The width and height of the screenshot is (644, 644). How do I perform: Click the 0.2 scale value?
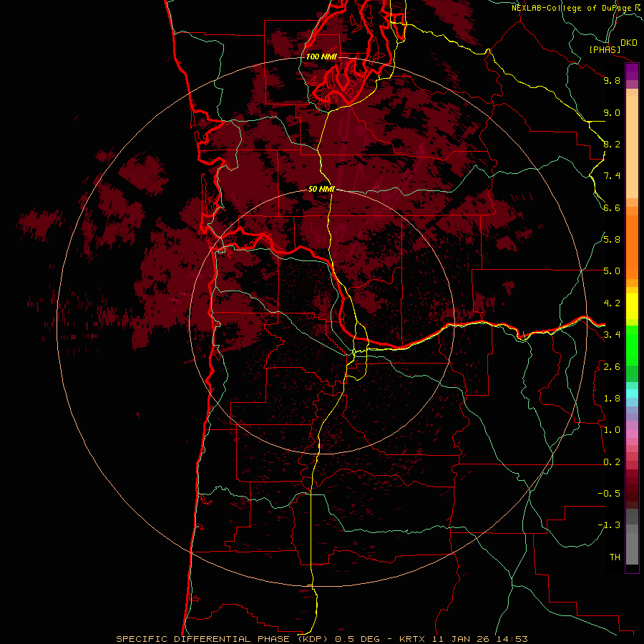point(612,462)
